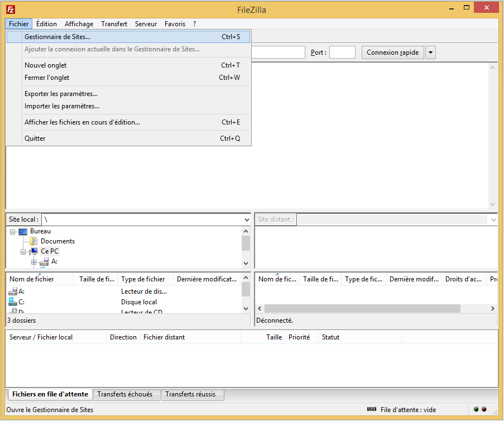Select the floppy drive A: icon
Image resolution: width=504 pixels, height=421 pixels.
[13, 291]
